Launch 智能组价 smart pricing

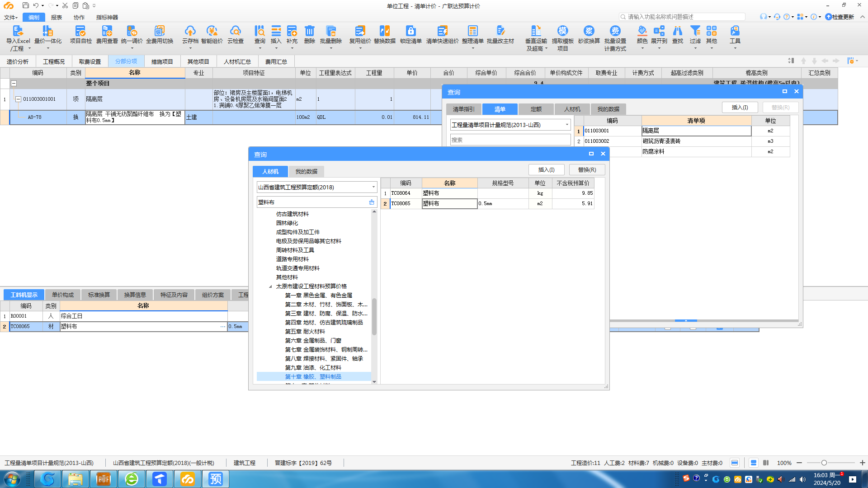click(212, 35)
